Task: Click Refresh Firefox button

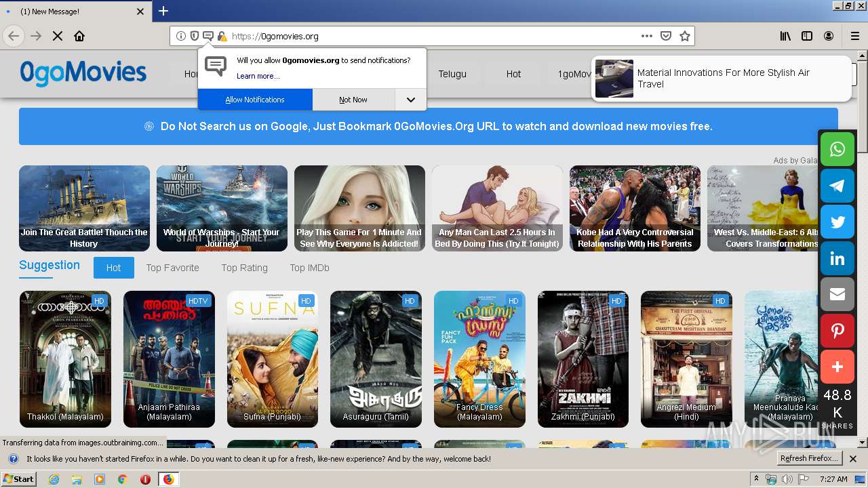Action: tap(809, 458)
